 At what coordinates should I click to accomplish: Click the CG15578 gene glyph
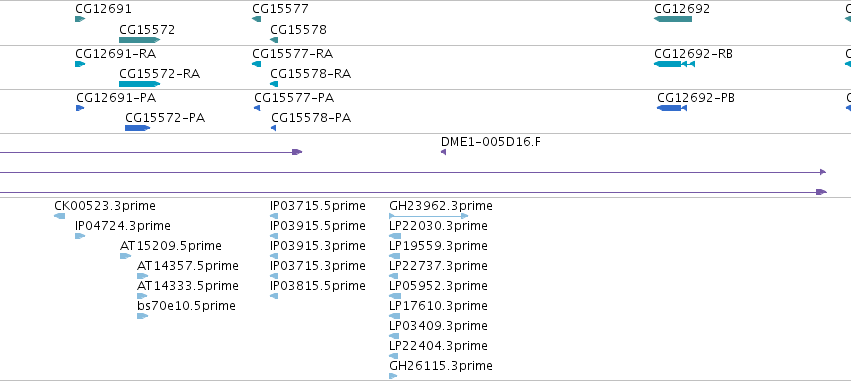274,40
